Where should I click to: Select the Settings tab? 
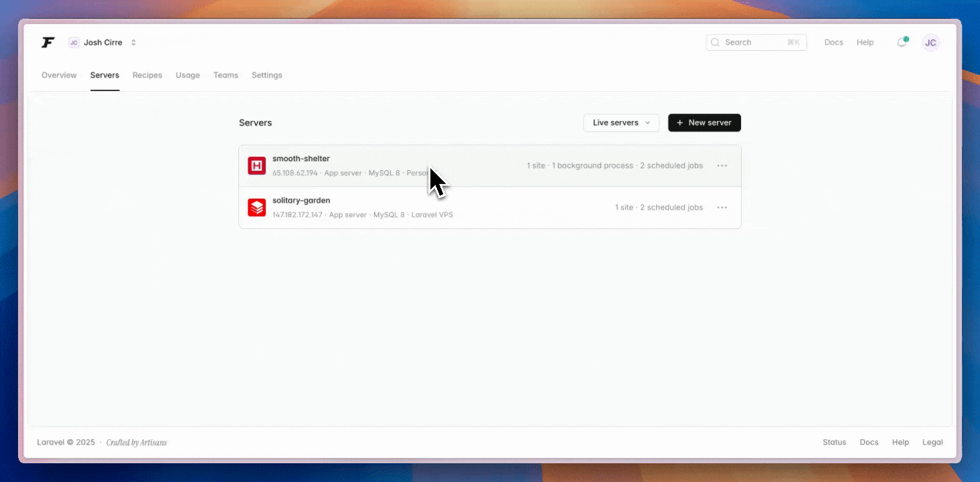[266, 76]
